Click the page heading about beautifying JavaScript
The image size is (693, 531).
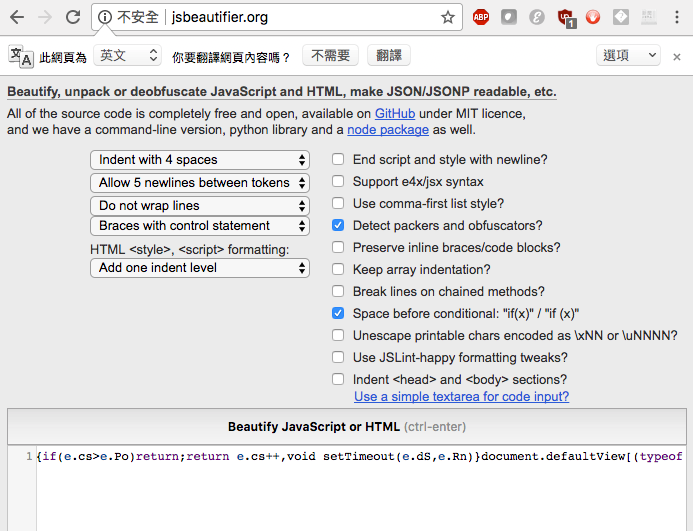click(282, 92)
